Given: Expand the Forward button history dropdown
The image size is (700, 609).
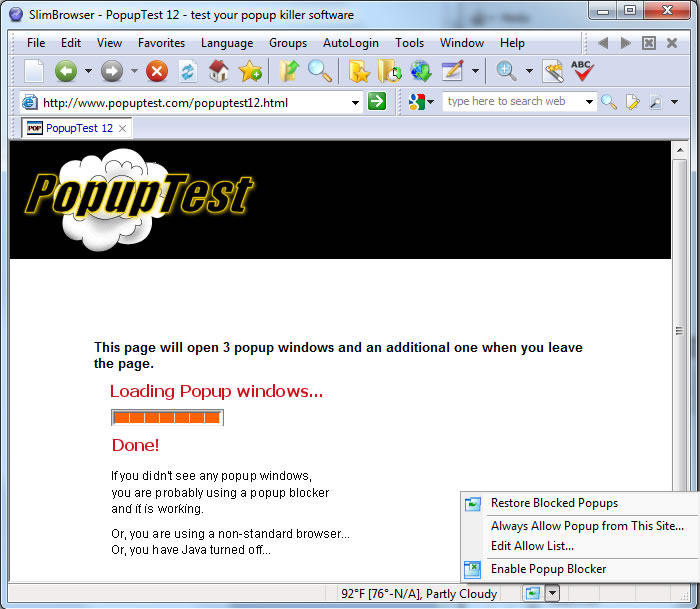Looking at the screenshot, I should [x=134, y=71].
